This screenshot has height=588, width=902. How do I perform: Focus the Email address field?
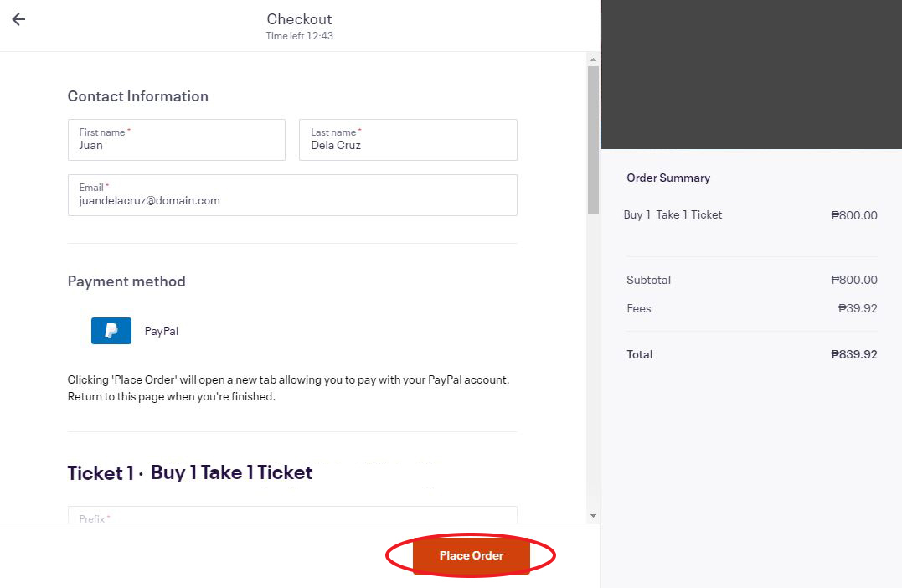(292, 195)
